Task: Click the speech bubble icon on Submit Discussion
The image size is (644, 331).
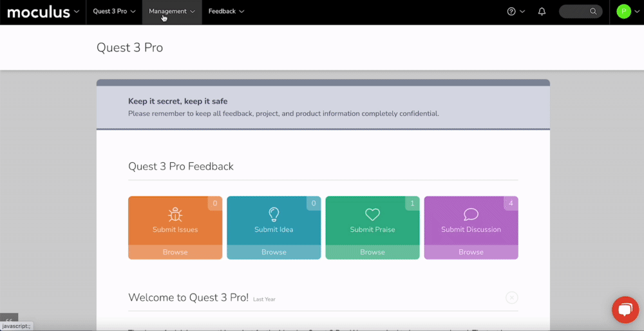Action: pos(471,214)
